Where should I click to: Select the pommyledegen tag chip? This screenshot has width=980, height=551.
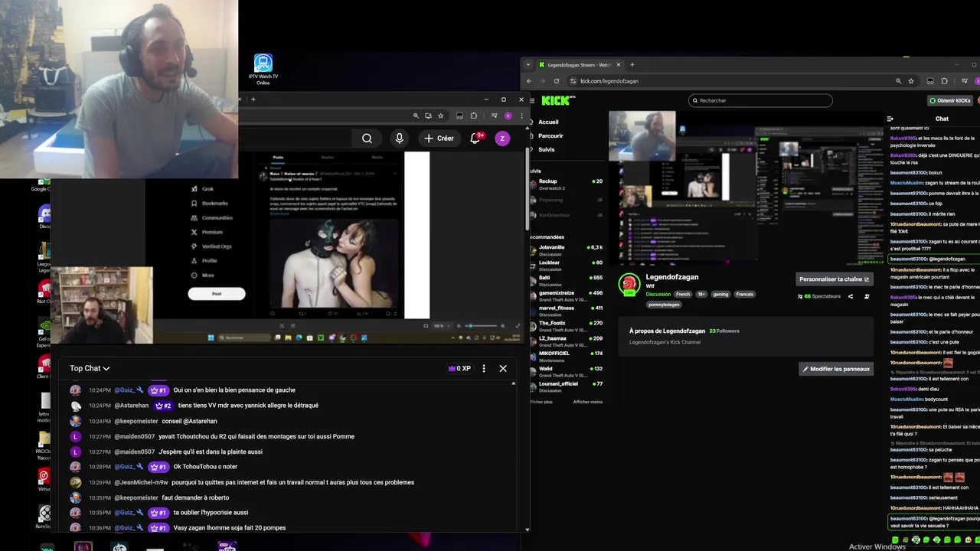[x=664, y=305]
